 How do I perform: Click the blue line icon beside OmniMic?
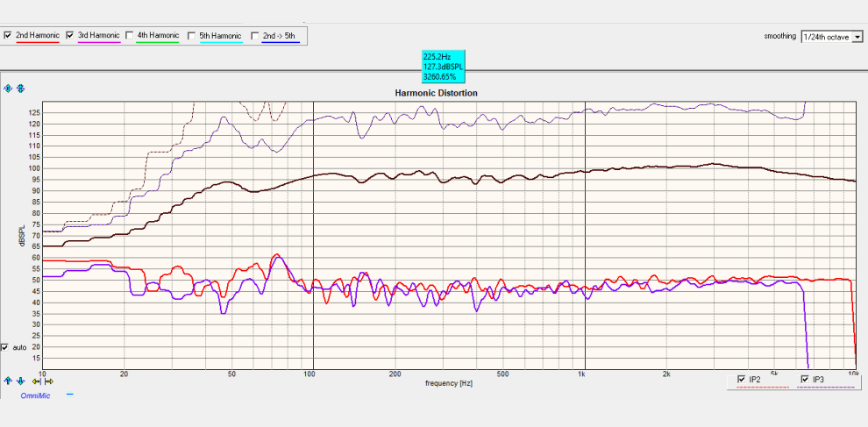pos(70,395)
